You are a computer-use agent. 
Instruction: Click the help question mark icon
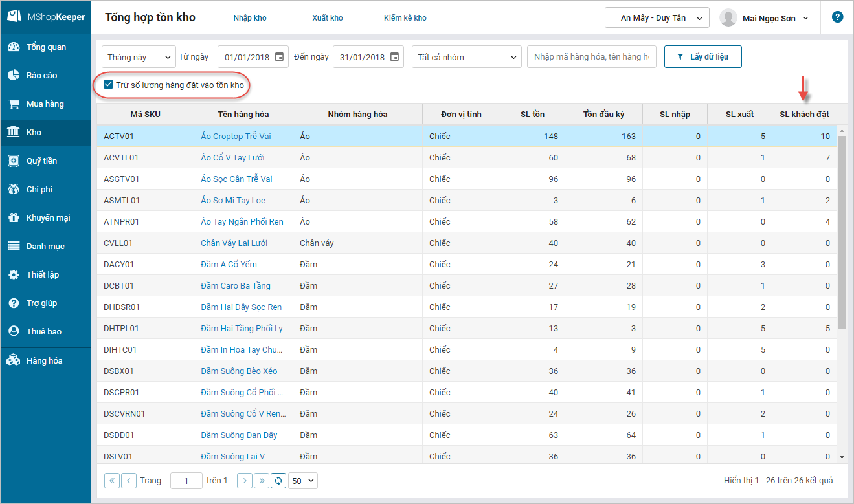[837, 17]
